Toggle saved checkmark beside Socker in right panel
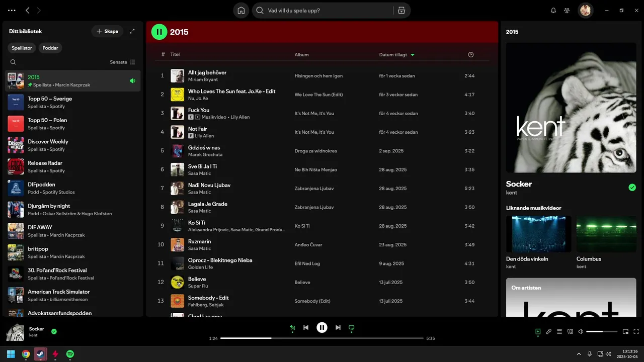 632,188
